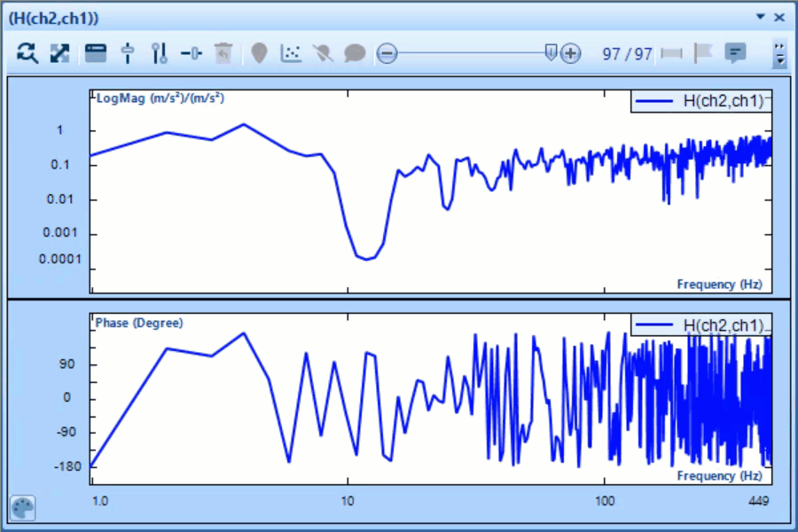
Task: Click the pin marker icon
Action: tap(259, 54)
